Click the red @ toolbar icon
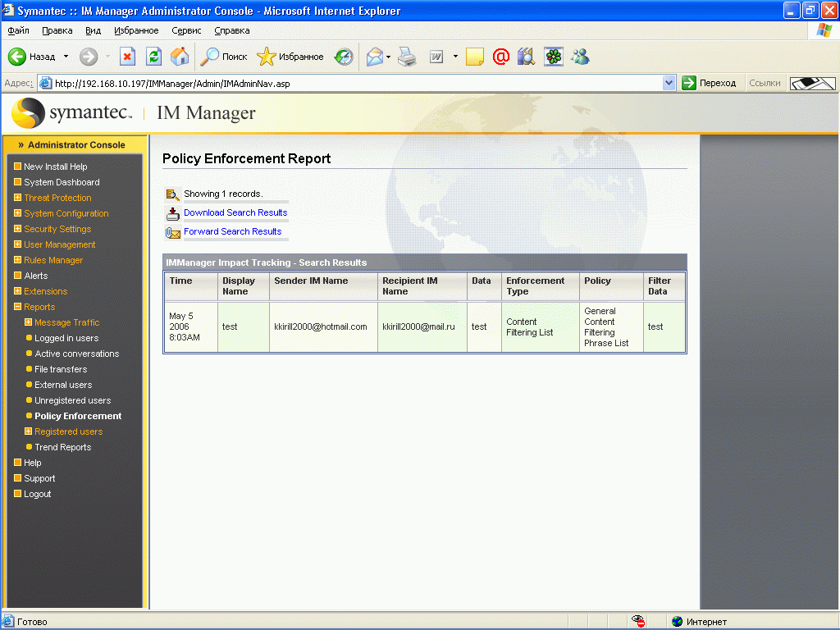 [501, 57]
